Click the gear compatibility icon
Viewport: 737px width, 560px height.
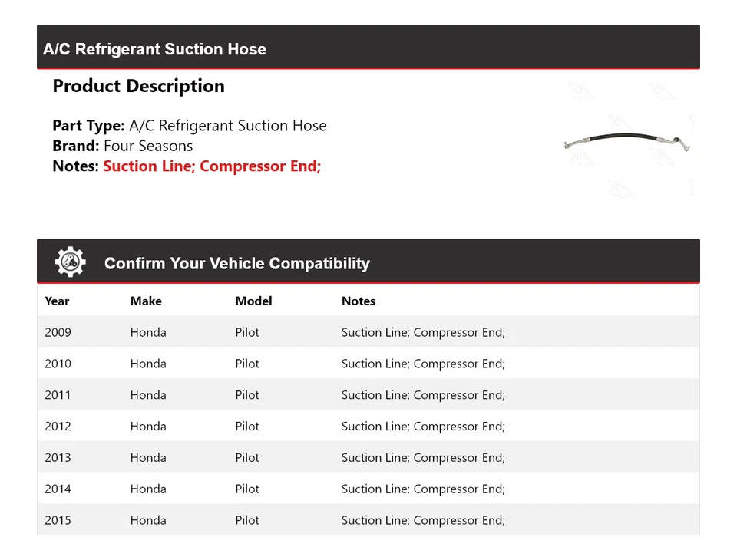coord(70,262)
